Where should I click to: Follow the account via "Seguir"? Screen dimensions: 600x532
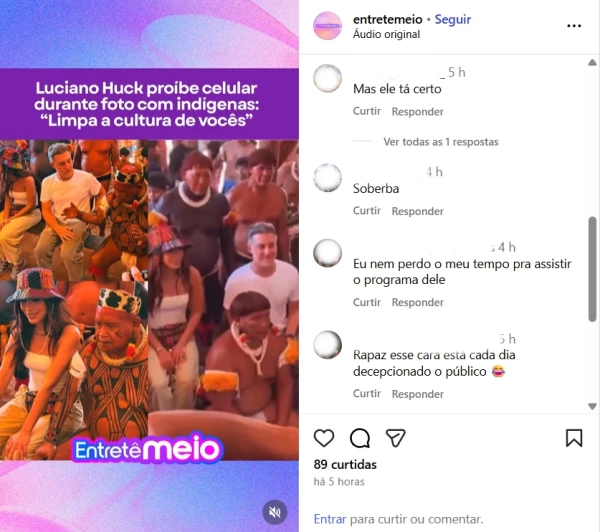453,19
